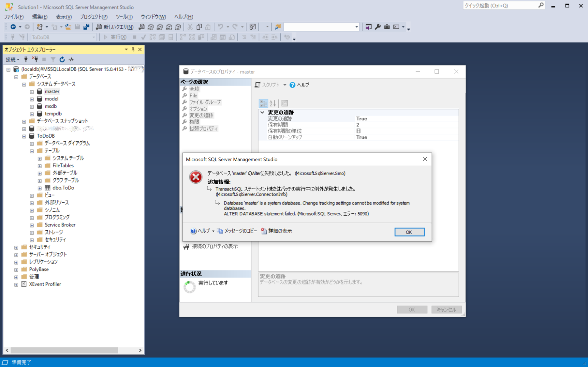
Task: Click the wrench Properties toolbar icon
Action: tap(378, 27)
